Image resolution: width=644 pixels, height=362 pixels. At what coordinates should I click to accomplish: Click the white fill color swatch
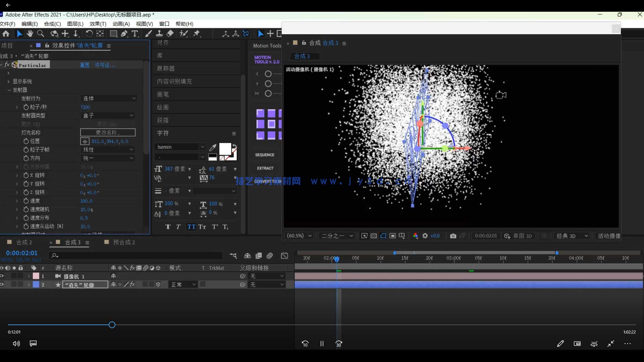click(x=225, y=148)
